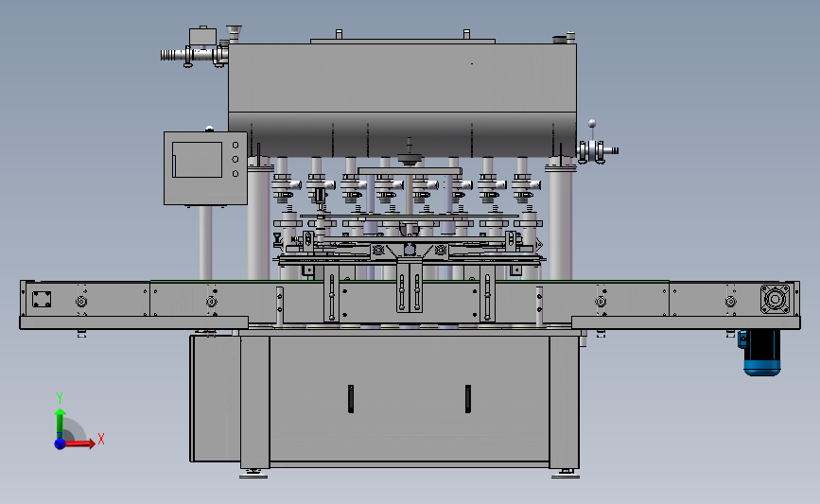
Task: Select the left leveling foot under the cabinet
Action: (x=253, y=473)
